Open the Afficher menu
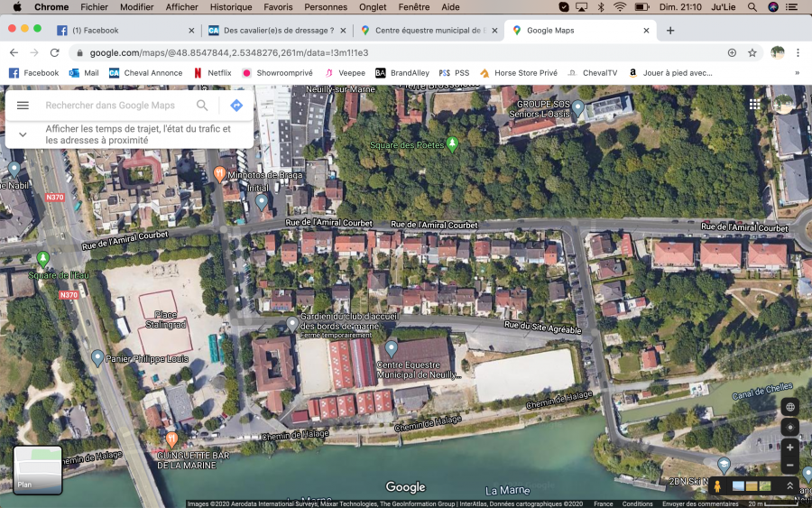Viewport: 812px width, 508px height. (181, 7)
